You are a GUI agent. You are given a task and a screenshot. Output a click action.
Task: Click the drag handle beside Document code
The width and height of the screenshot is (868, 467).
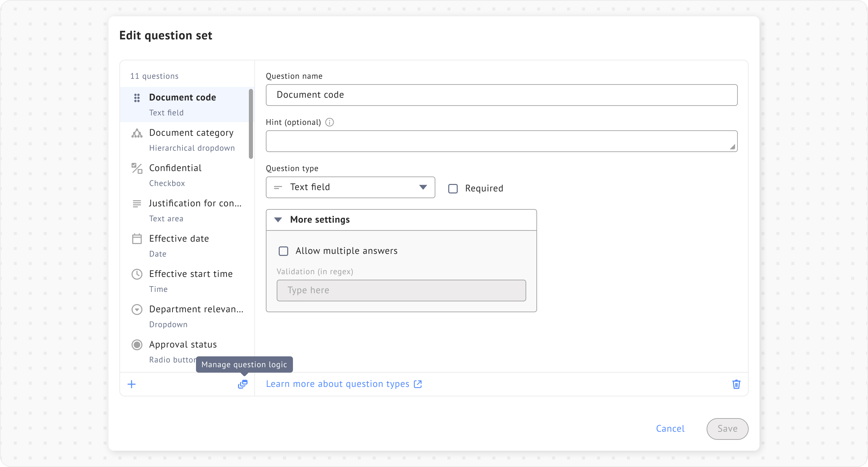137,98
